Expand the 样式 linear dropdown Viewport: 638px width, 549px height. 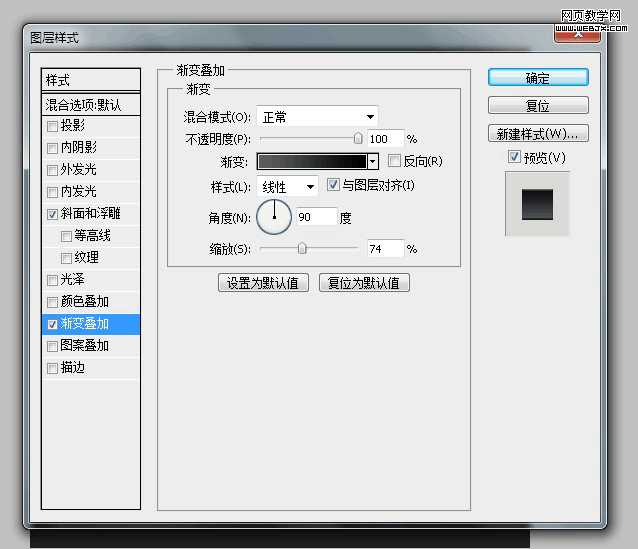(288, 187)
